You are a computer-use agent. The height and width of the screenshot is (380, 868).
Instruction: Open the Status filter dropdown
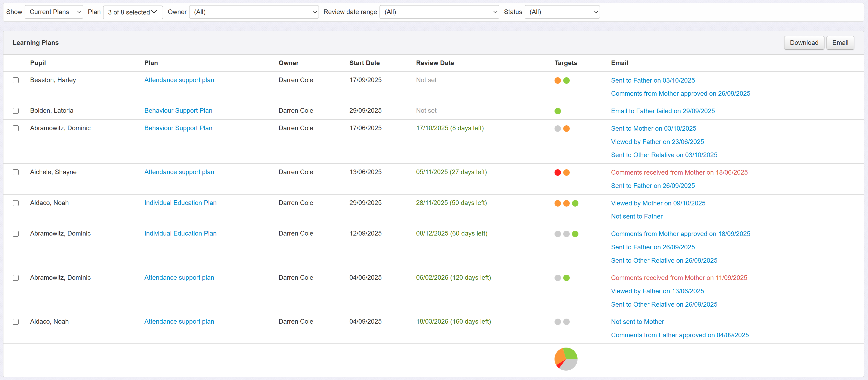point(562,12)
